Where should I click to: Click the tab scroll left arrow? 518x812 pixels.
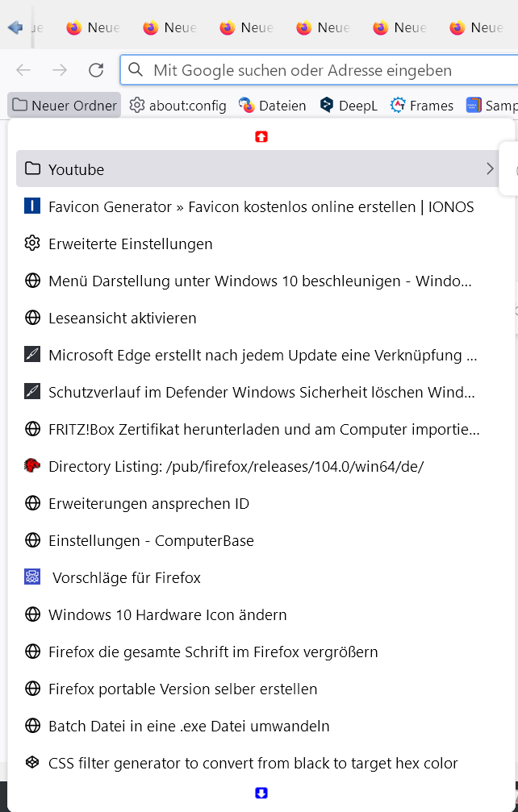tap(15, 27)
